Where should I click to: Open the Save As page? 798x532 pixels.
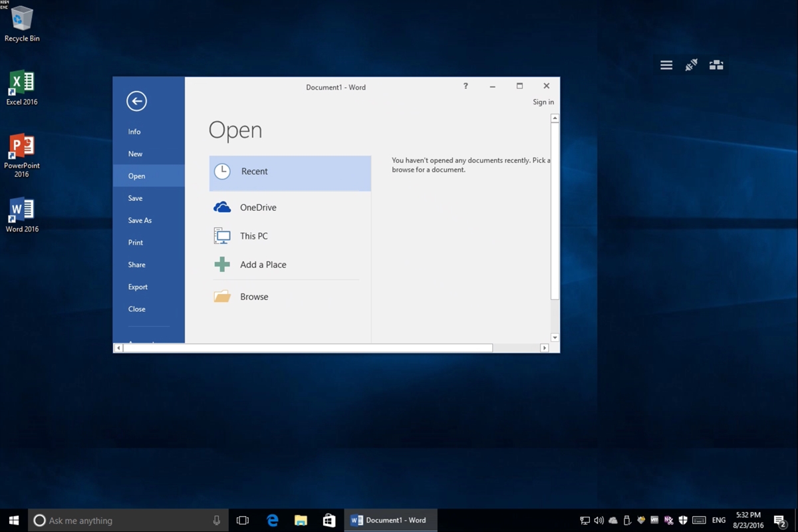pyautogui.click(x=140, y=220)
